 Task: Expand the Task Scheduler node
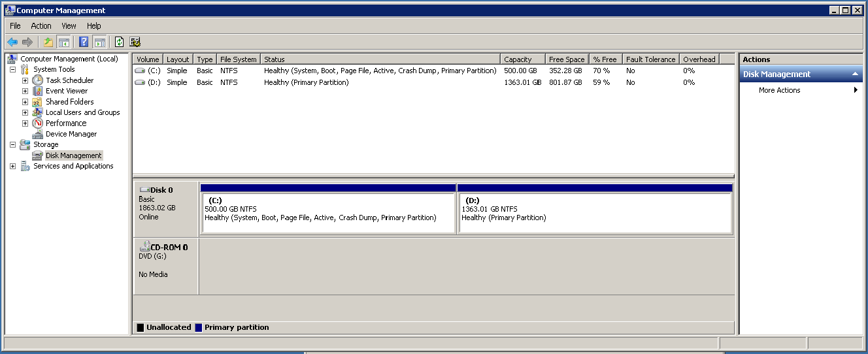pyautogui.click(x=25, y=80)
